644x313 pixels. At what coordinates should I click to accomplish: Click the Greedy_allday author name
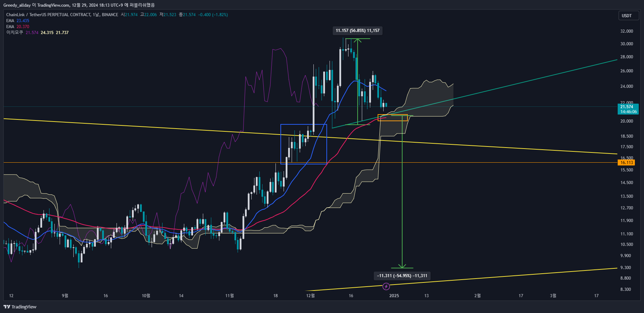point(17,5)
